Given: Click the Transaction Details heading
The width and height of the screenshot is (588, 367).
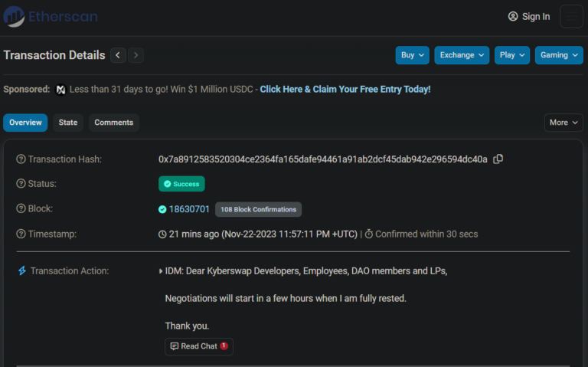Looking at the screenshot, I should (54, 55).
